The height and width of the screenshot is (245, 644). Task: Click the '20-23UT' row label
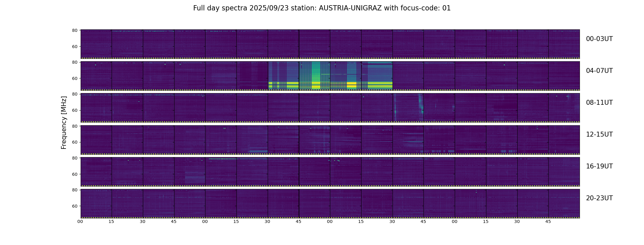tap(599, 198)
